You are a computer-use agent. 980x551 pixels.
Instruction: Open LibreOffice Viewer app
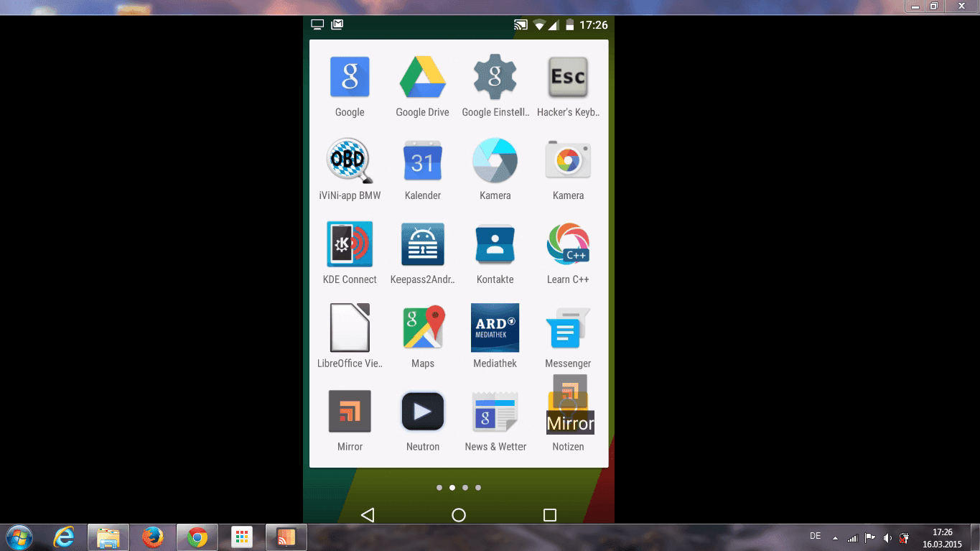tap(350, 328)
